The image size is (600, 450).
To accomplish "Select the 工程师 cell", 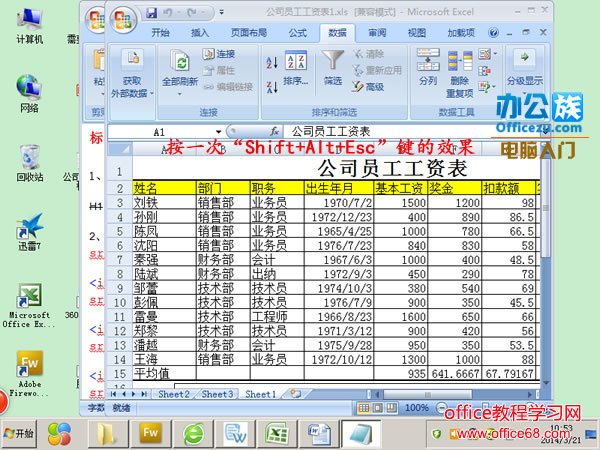I will tap(277, 317).
